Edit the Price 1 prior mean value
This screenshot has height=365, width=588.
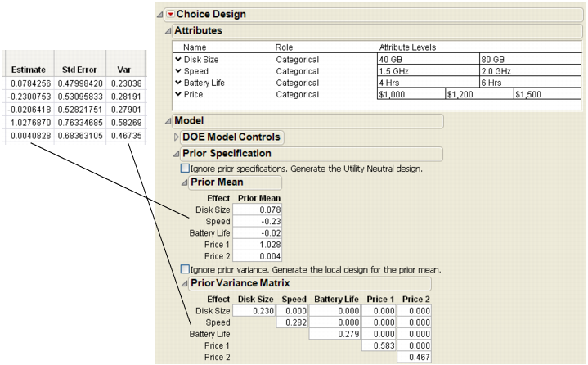click(x=258, y=245)
